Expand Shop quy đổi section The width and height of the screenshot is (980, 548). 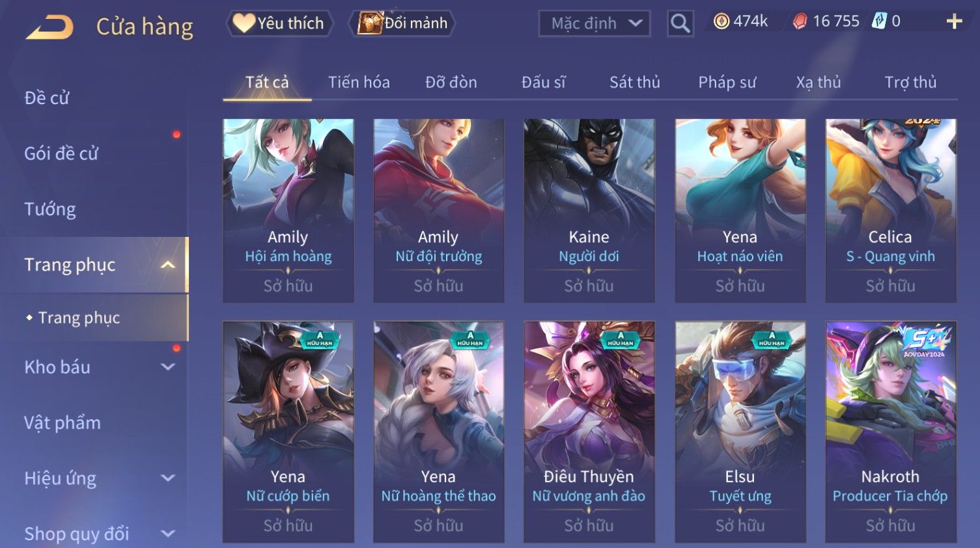click(x=167, y=534)
